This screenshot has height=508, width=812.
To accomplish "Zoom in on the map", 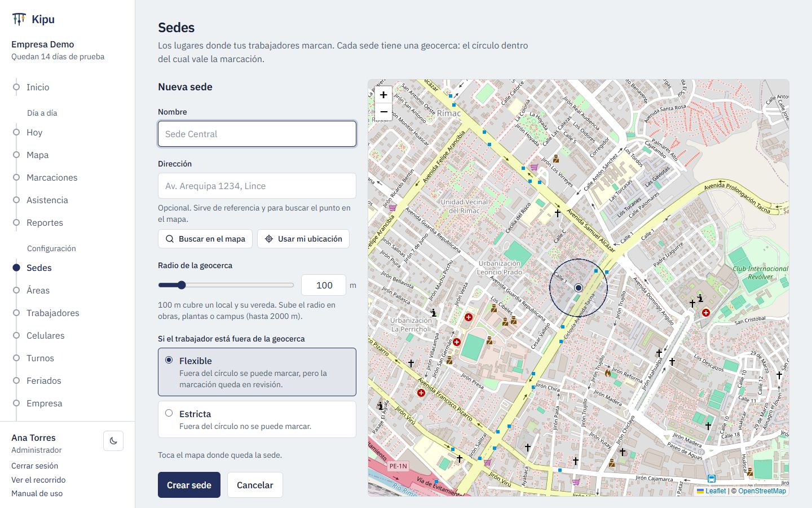I will 383,95.
